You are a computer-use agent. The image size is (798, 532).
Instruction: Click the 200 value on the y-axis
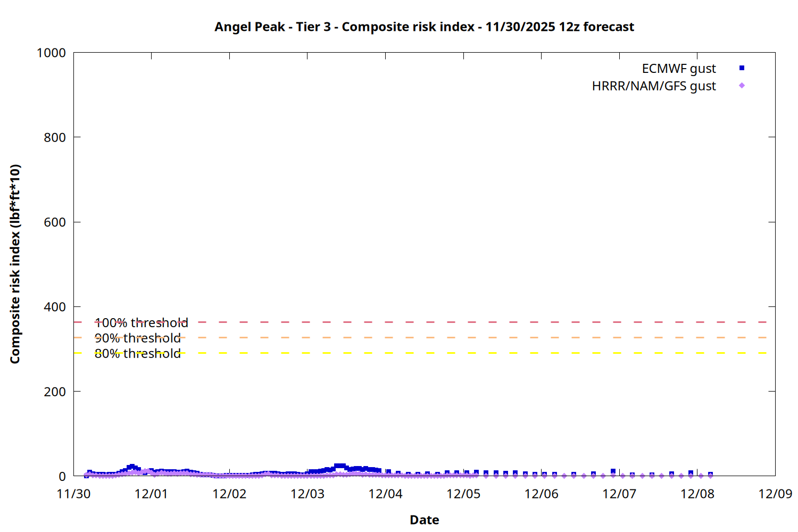(x=55, y=392)
